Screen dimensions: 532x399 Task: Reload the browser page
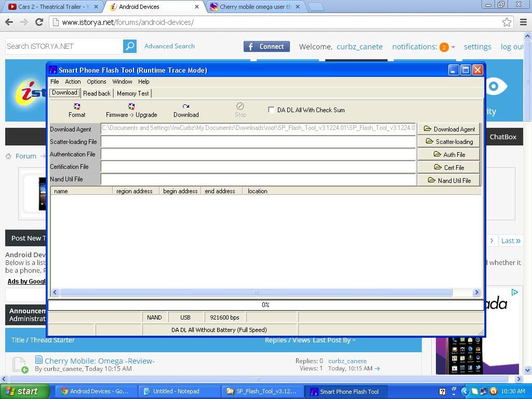click(39, 22)
